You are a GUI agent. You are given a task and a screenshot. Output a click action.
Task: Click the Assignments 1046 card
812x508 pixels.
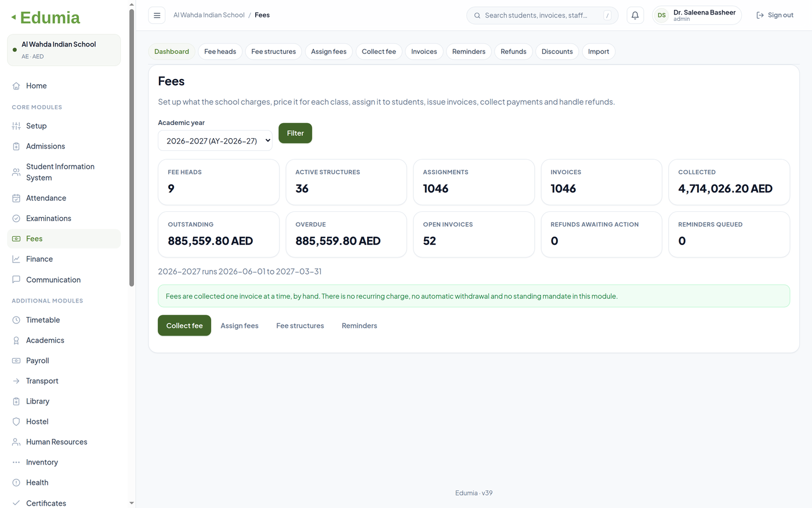[x=474, y=182]
